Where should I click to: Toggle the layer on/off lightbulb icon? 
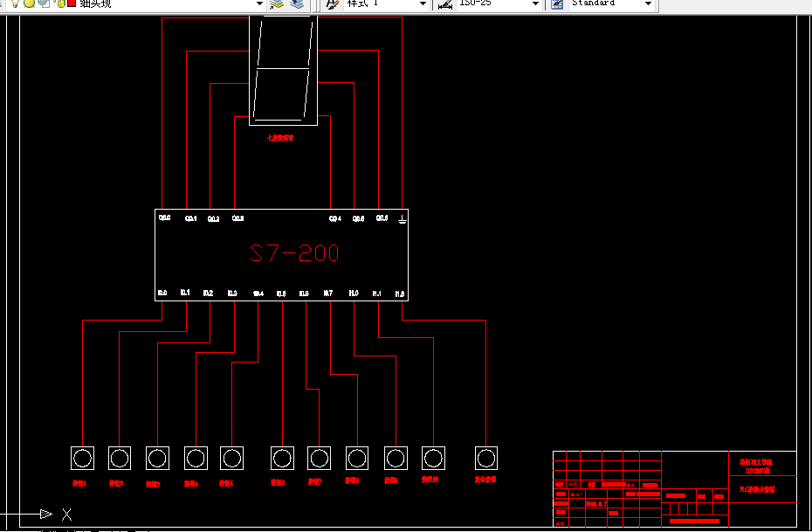click(15, 3)
